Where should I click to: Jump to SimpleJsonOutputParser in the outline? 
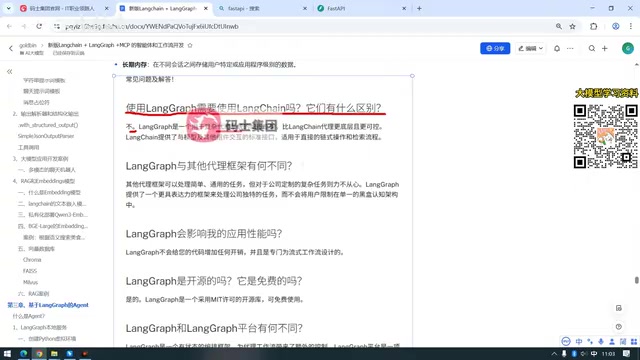[x=46, y=136]
